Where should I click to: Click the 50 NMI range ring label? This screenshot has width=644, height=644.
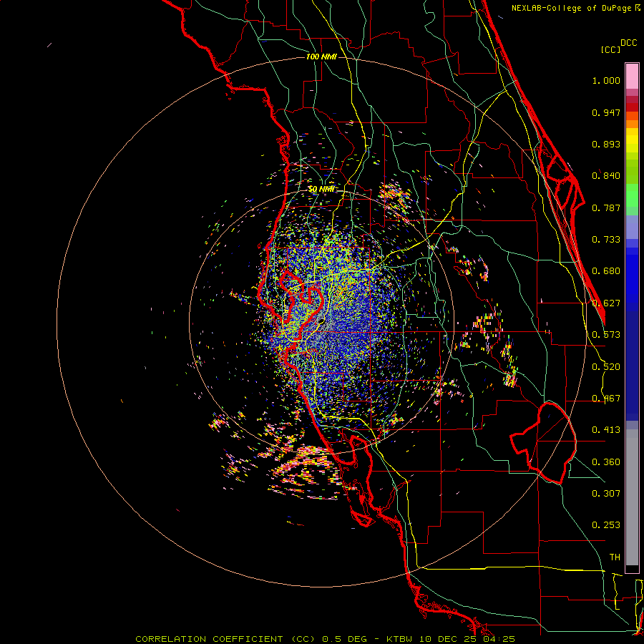pos(321,189)
